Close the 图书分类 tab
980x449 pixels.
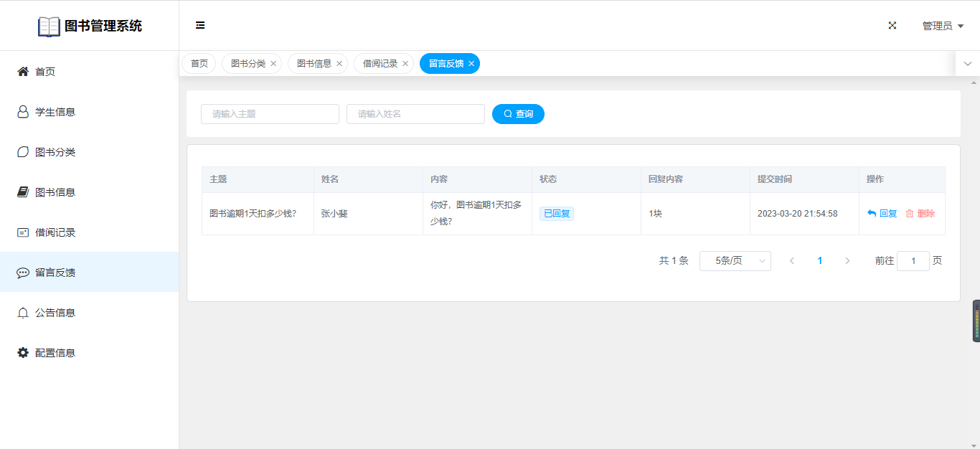pos(273,64)
